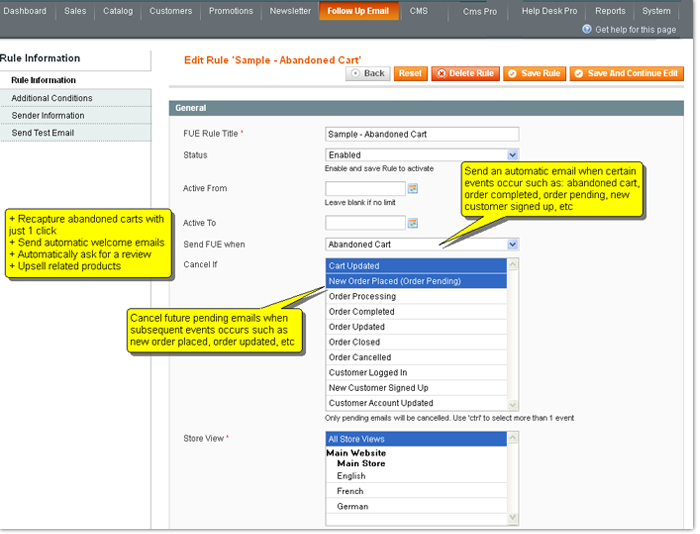The image size is (700, 534).
Task: Click the Active From date field
Action: [365, 188]
